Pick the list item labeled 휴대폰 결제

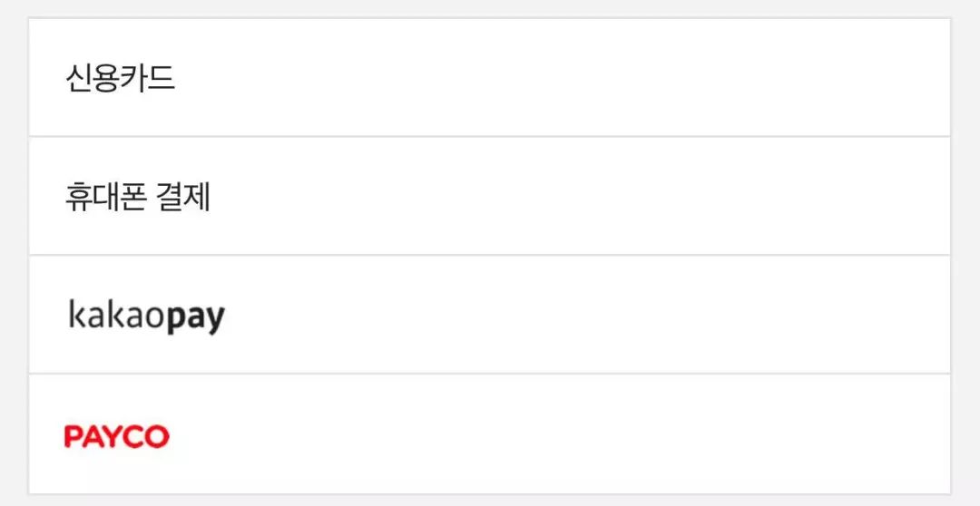click(x=489, y=196)
